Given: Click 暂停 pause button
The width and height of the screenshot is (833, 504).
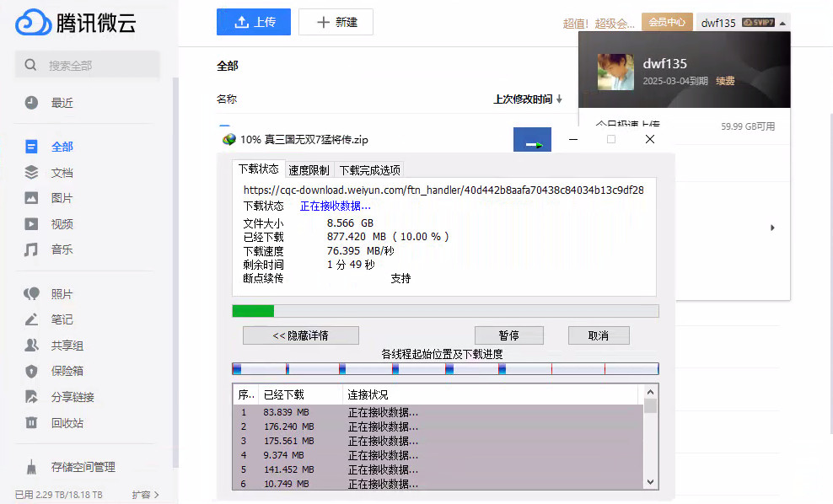Looking at the screenshot, I should point(509,335).
